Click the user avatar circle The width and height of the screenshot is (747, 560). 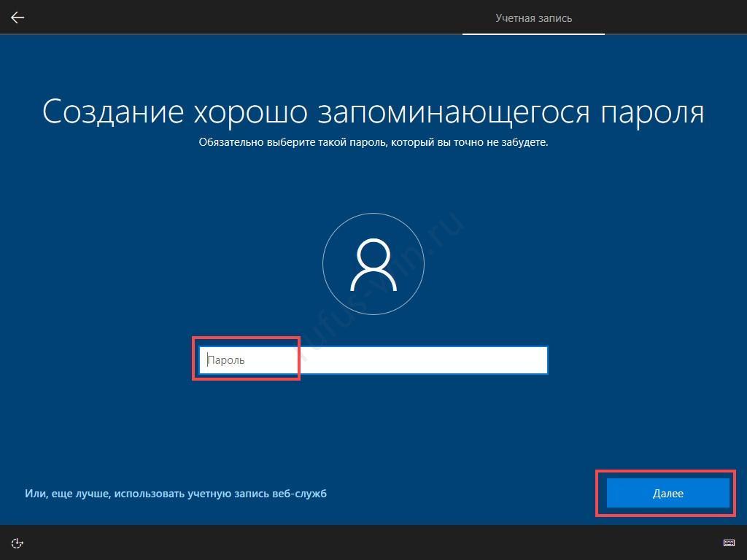[x=373, y=264]
